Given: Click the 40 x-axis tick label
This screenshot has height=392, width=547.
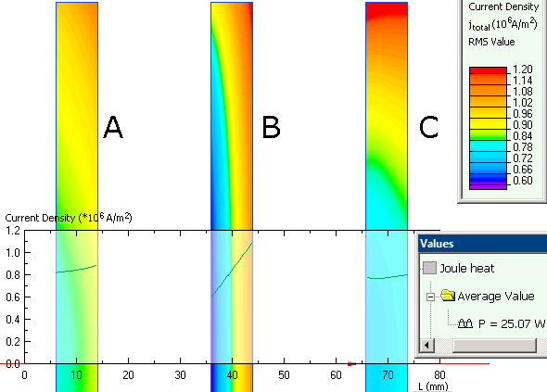Looking at the screenshot, I should click(x=232, y=375).
